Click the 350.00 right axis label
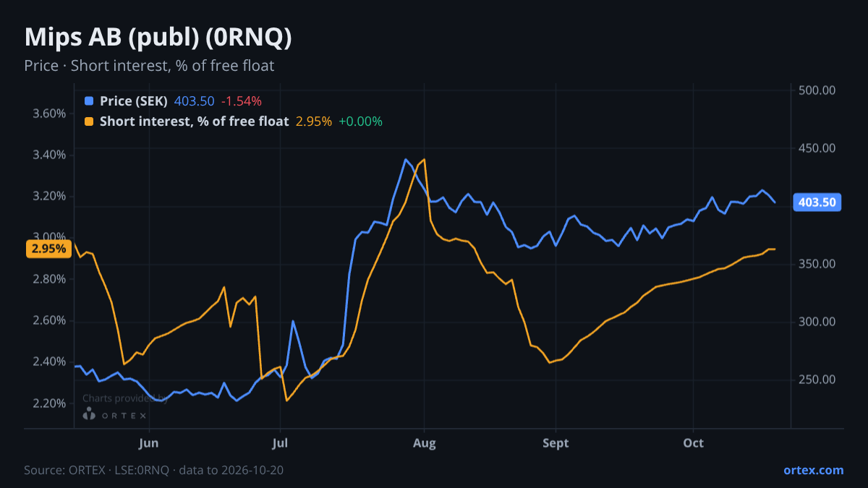Viewport: 868px width, 488px height. pyautogui.click(x=817, y=264)
